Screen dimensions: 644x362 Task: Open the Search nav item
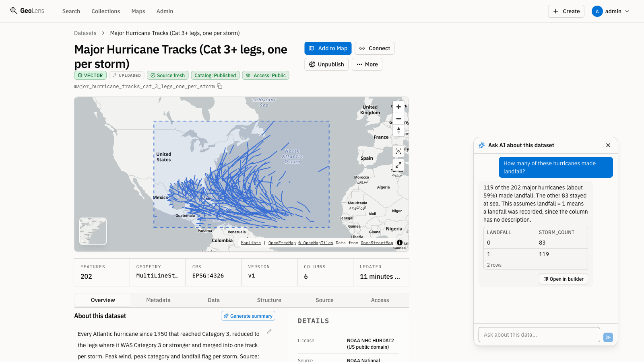71,11
